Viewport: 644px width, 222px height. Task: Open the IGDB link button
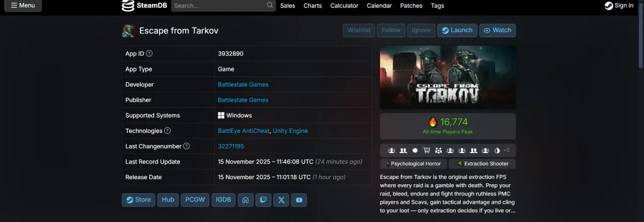[223, 200]
